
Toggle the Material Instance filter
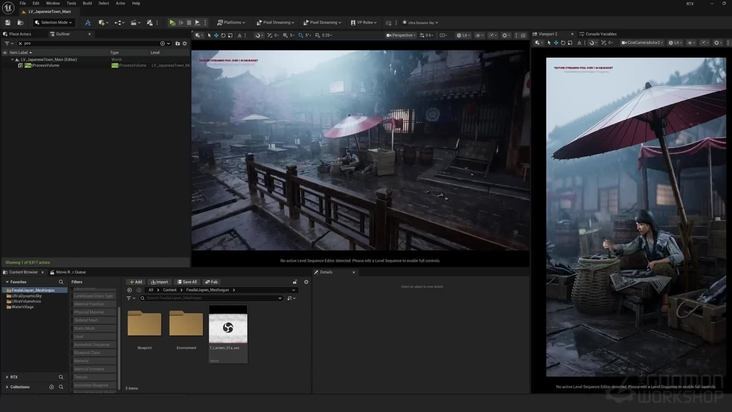pyautogui.click(x=94, y=369)
